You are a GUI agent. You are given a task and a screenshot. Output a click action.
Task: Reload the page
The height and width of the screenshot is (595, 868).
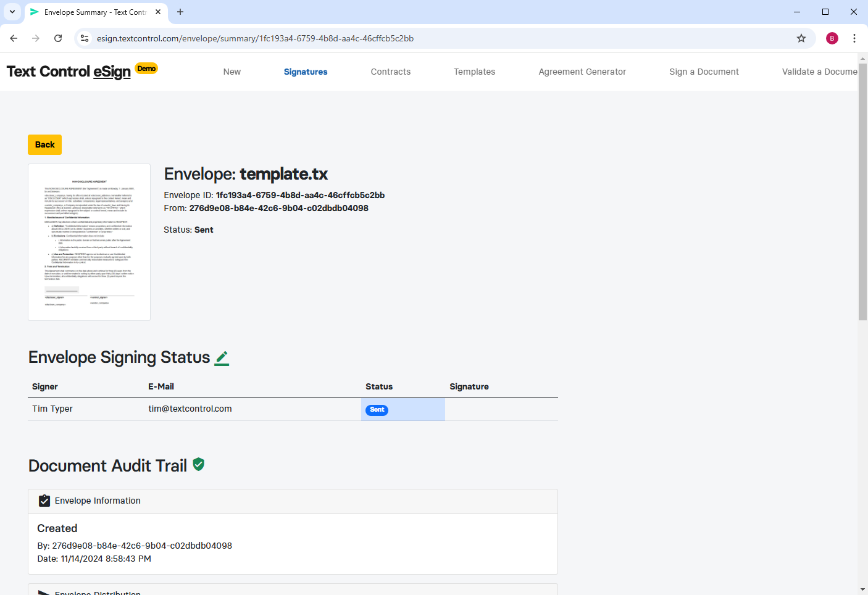(58, 38)
